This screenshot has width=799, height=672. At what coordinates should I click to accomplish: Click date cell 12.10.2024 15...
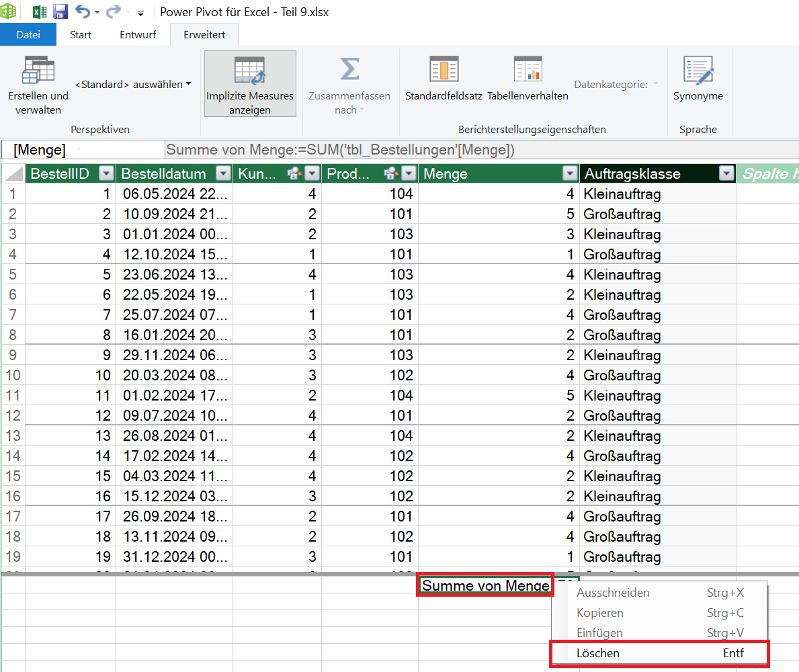[x=175, y=254]
